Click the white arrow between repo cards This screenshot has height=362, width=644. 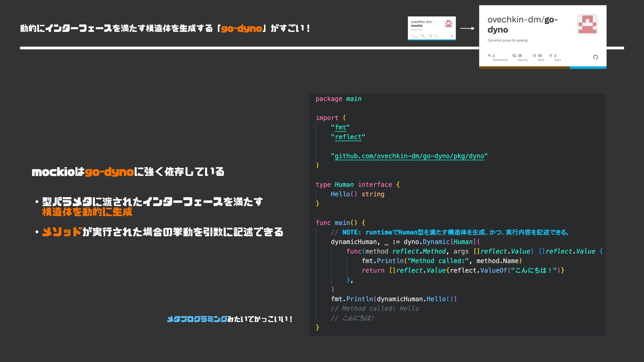point(467,28)
